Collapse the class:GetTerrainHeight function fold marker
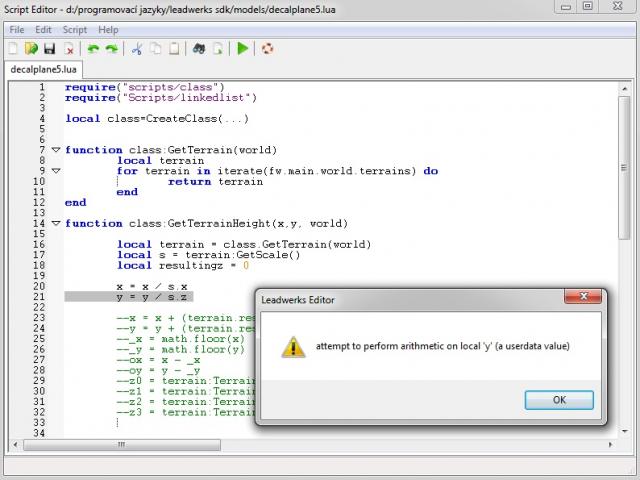The width and height of the screenshot is (640, 480). click(56, 223)
